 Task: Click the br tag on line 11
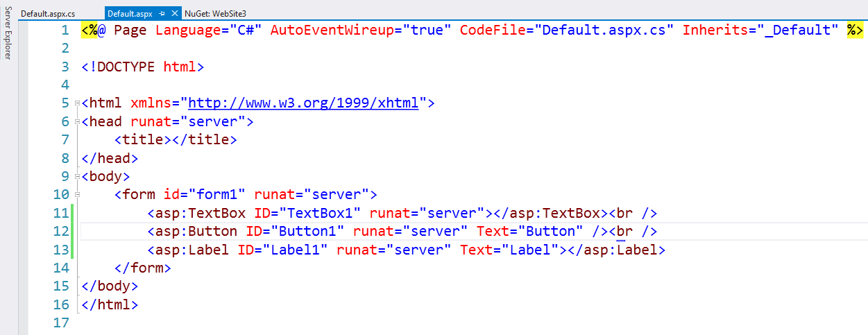633,213
